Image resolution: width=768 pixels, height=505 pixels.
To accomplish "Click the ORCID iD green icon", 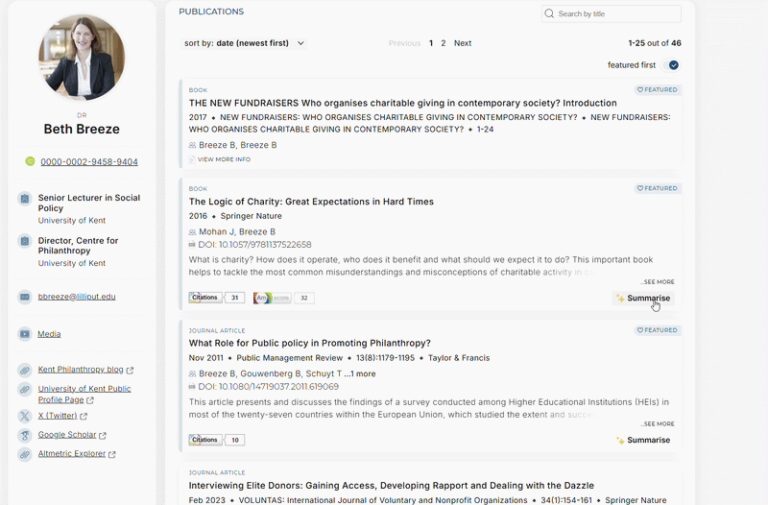I will [x=30, y=161].
